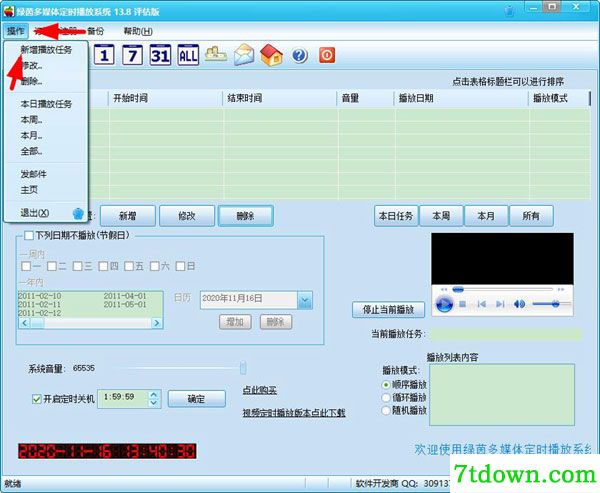Select date 2011-04-01 in holiday list
The image size is (600, 493).
click(125, 296)
